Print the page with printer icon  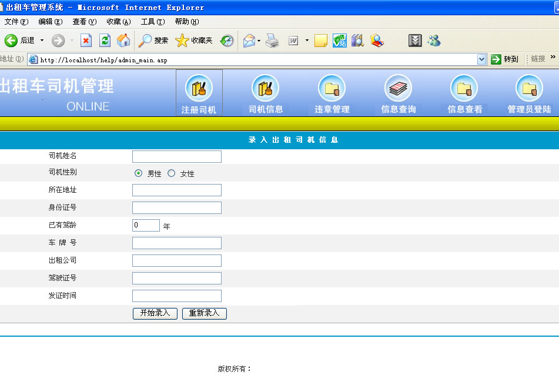[272, 41]
